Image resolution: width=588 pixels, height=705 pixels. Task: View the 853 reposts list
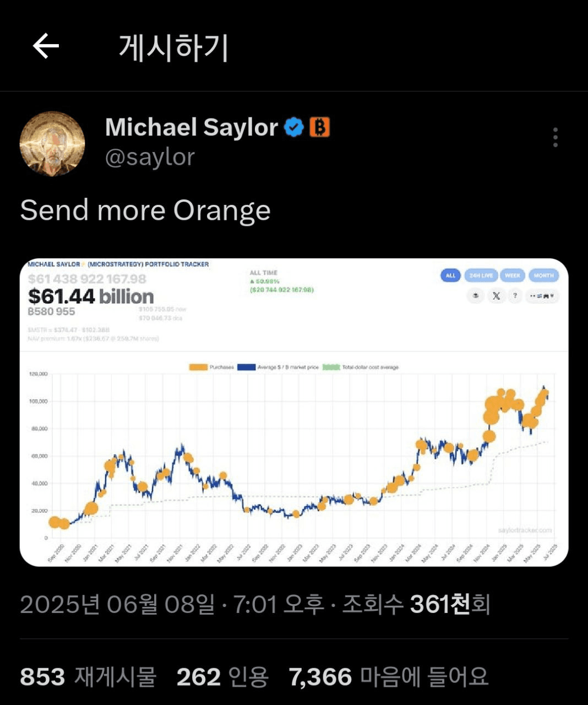(x=88, y=677)
